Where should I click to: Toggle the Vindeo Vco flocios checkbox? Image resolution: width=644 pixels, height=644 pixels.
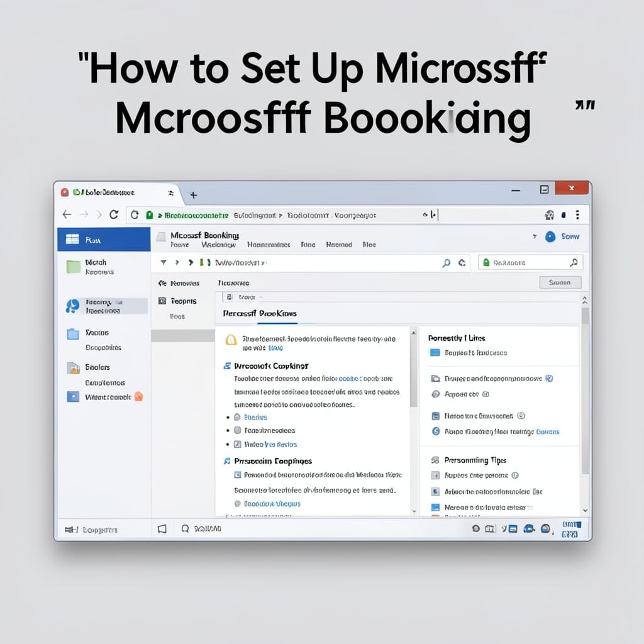(237, 444)
